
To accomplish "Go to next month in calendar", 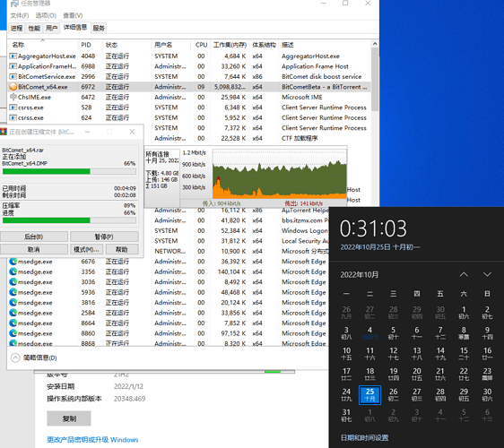I will (x=487, y=274).
